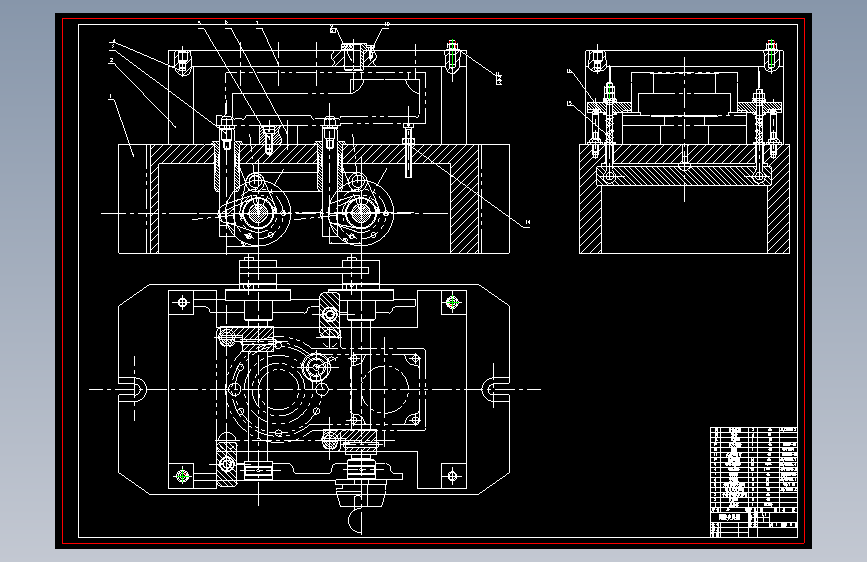Select the side section view of the fixture

click(684, 147)
